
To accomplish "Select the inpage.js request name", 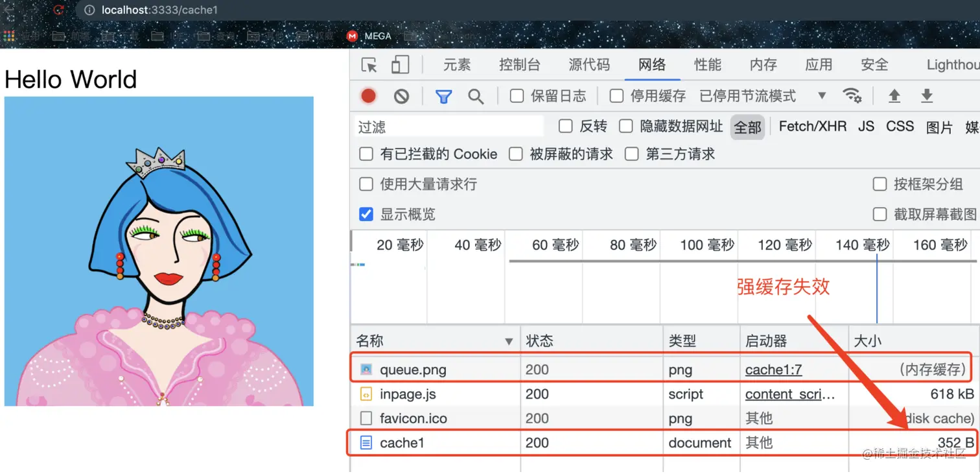I will pos(408,394).
